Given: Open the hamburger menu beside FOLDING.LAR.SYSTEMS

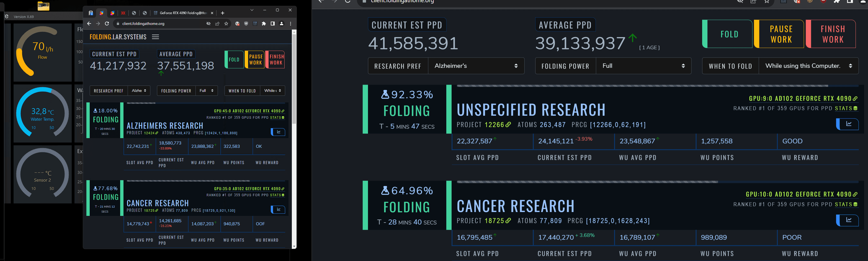Looking at the screenshot, I should coord(155,37).
